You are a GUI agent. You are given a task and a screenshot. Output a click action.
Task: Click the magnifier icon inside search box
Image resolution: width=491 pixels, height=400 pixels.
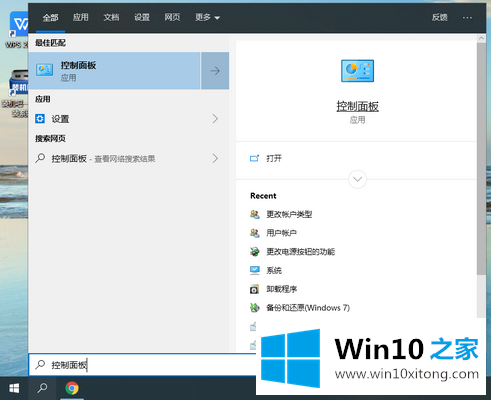click(40, 364)
